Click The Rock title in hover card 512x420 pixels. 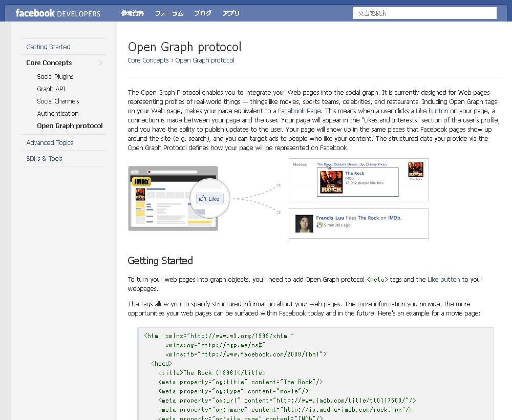point(354,174)
